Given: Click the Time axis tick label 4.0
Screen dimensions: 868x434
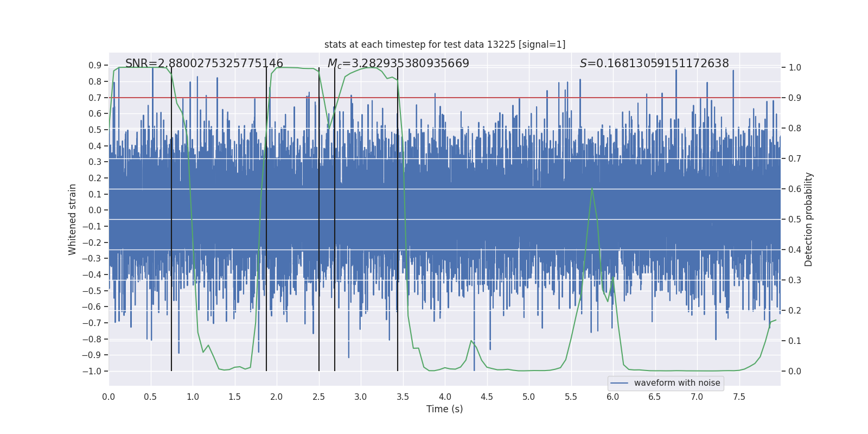Looking at the screenshot, I should coord(445,397).
